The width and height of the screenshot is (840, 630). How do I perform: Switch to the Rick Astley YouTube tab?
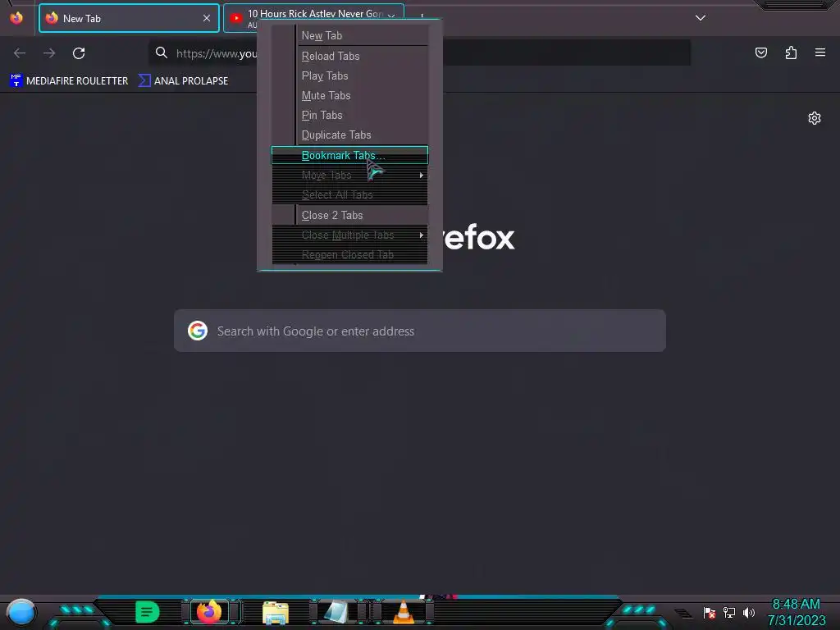[313, 18]
